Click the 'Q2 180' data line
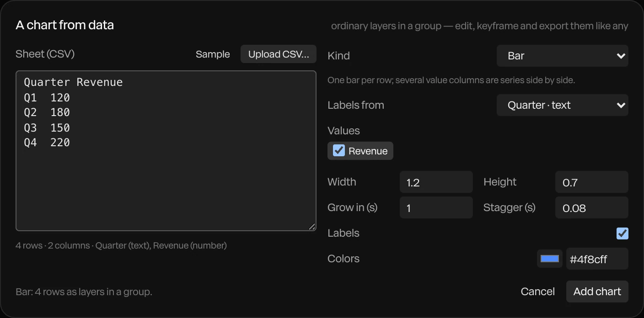This screenshot has width=644, height=318. (47, 112)
